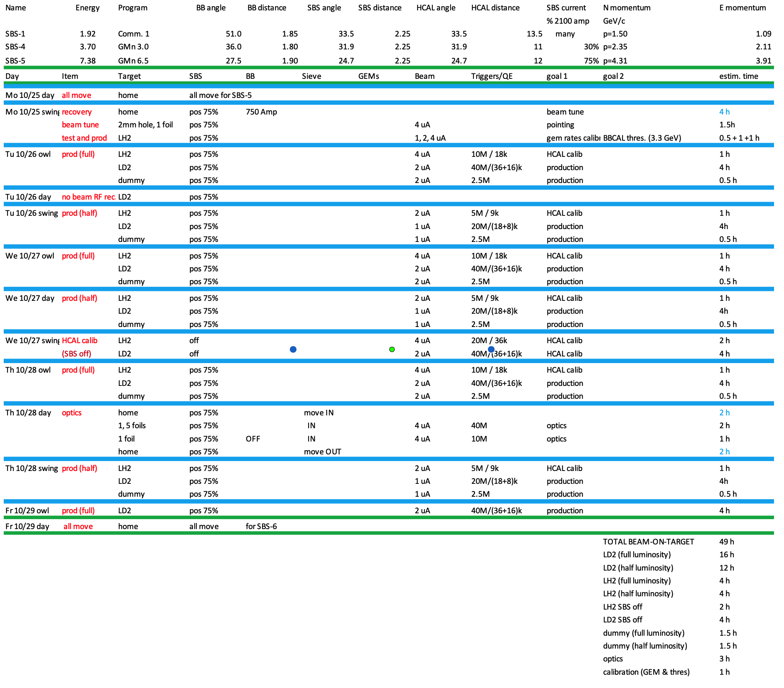The height and width of the screenshot is (688, 784).
Task: Select the "1, 5 foils" target cell
Action: [x=132, y=426]
